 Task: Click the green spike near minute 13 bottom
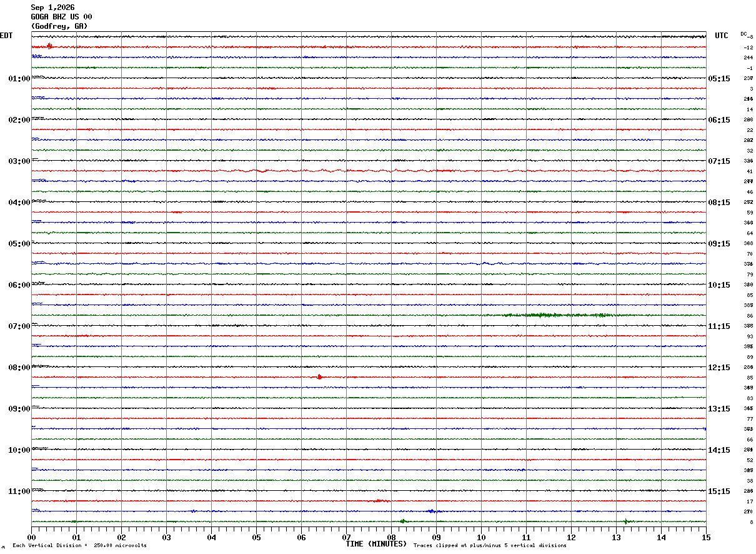pos(625,521)
